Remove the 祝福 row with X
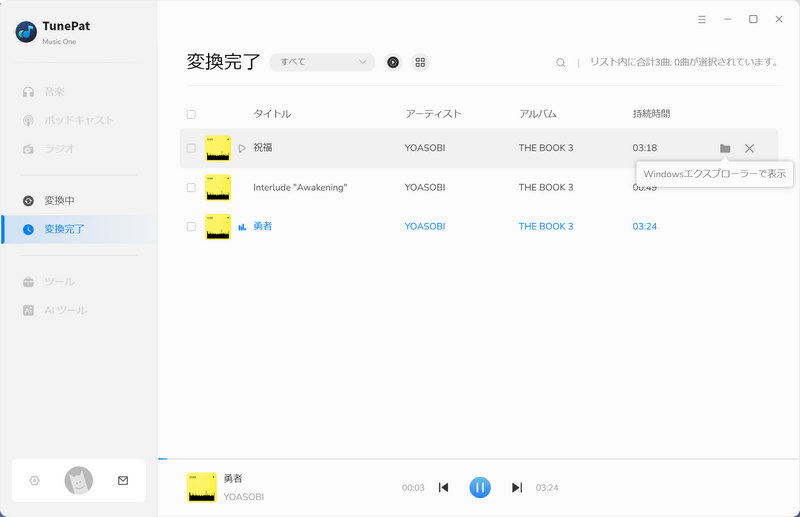 pyautogui.click(x=749, y=149)
